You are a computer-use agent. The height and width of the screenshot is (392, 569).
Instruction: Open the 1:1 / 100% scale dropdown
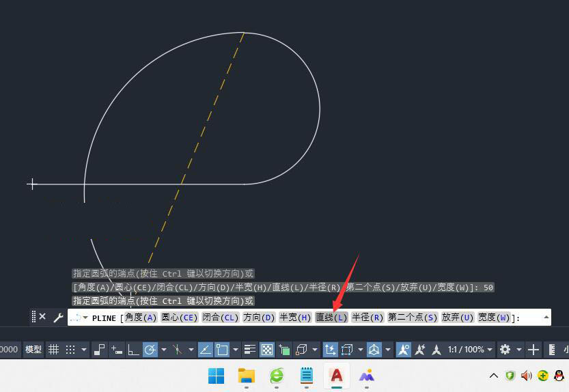[470, 350]
